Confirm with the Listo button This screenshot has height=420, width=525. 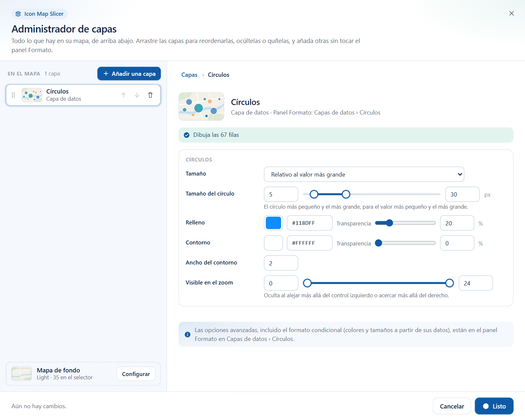[494, 406]
